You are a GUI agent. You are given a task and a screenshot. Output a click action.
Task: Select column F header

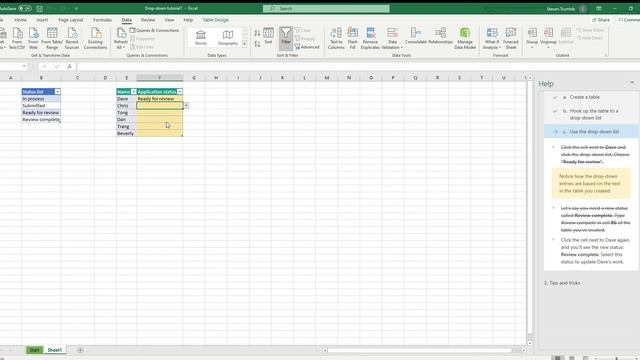[160, 78]
